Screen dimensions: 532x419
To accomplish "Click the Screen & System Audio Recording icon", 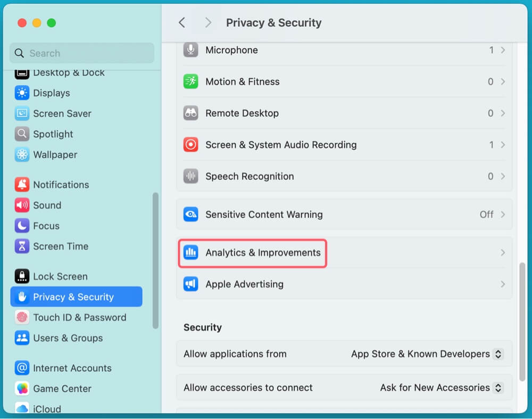I will point(190,144).
